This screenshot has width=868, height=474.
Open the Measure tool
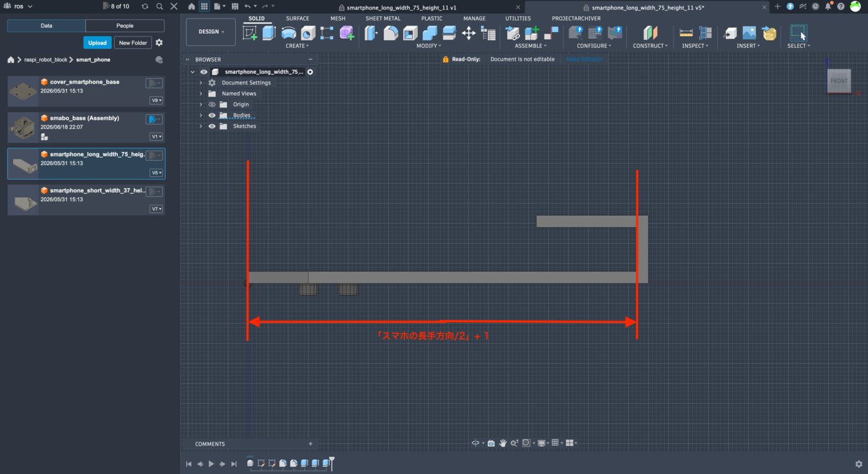[x=686, y=33]
